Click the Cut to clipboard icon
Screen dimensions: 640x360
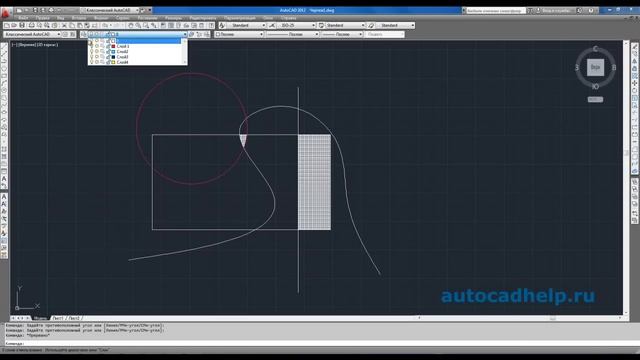(64, 25)
